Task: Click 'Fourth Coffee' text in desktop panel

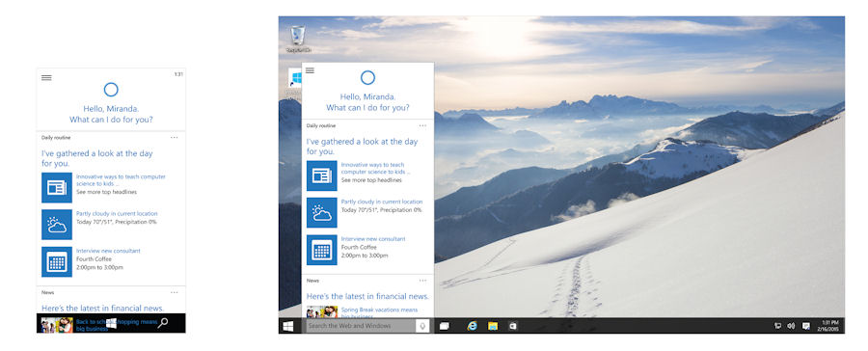Action: coord(359,248)
